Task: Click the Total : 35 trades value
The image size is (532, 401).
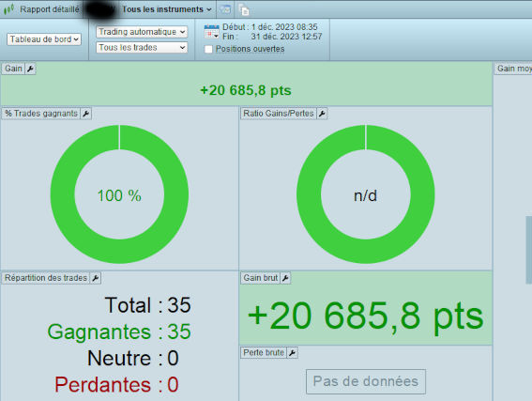Action: pos(148,305)
